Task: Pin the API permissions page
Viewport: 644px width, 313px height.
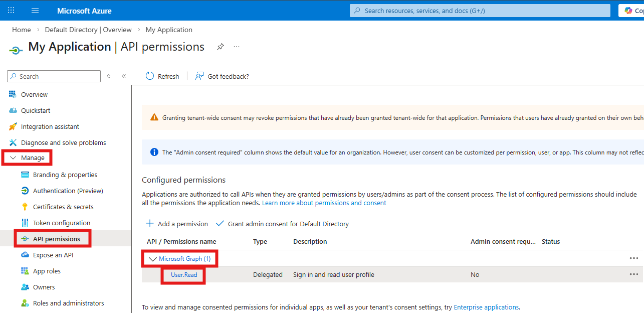Action: pos(220,47)
